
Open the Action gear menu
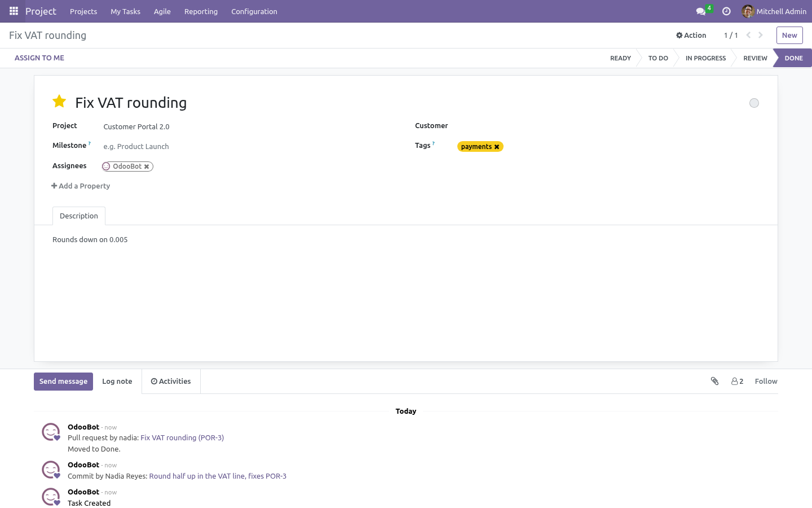pyautogui.click(x=691, y=35)
